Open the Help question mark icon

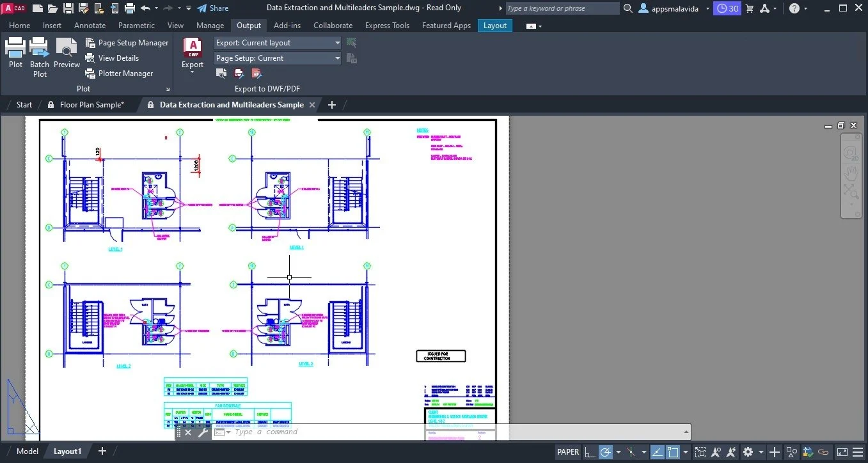(x=794, y=8)
